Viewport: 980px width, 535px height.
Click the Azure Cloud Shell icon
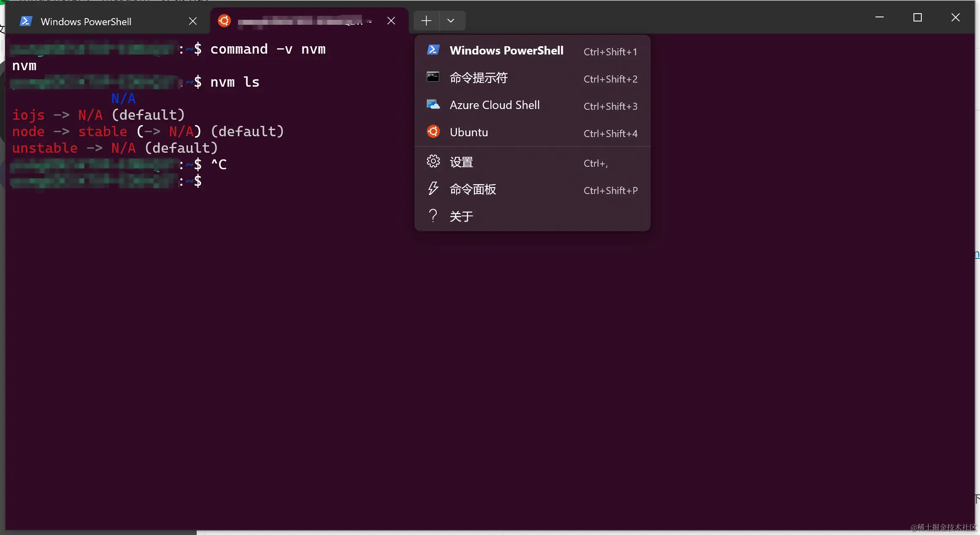click(x=433, y=104)
